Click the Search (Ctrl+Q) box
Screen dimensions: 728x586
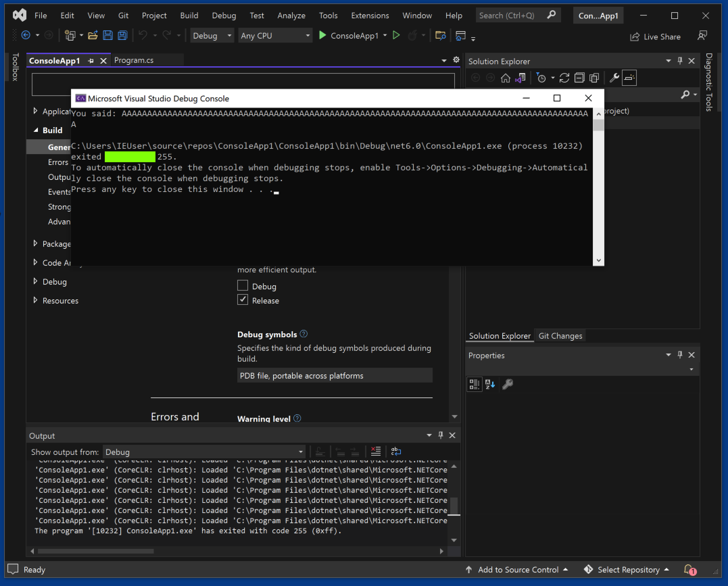coord(518,16)
